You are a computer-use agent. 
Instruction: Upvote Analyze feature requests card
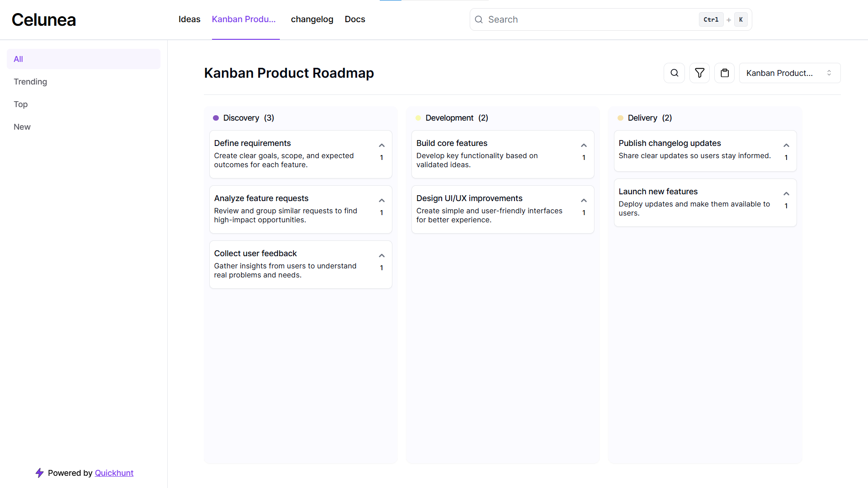pos(382,201)
